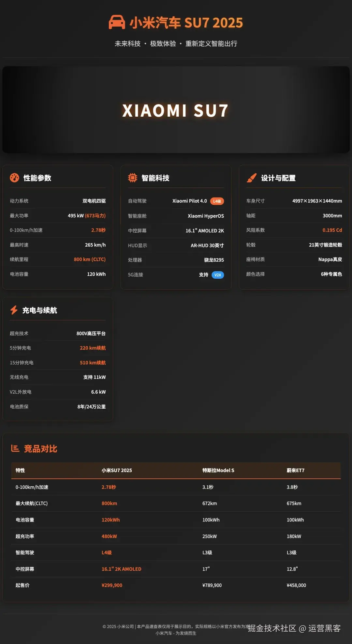Screen dimensions: 352x644
Task: Click the 0.195 Cd drag coefficient value
Action: tap(332, 230)
